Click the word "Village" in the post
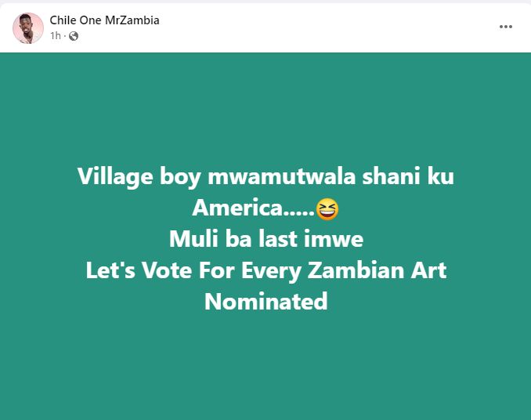Image resolution: width=531 pixels, height=420 pixels. [115, 177]
